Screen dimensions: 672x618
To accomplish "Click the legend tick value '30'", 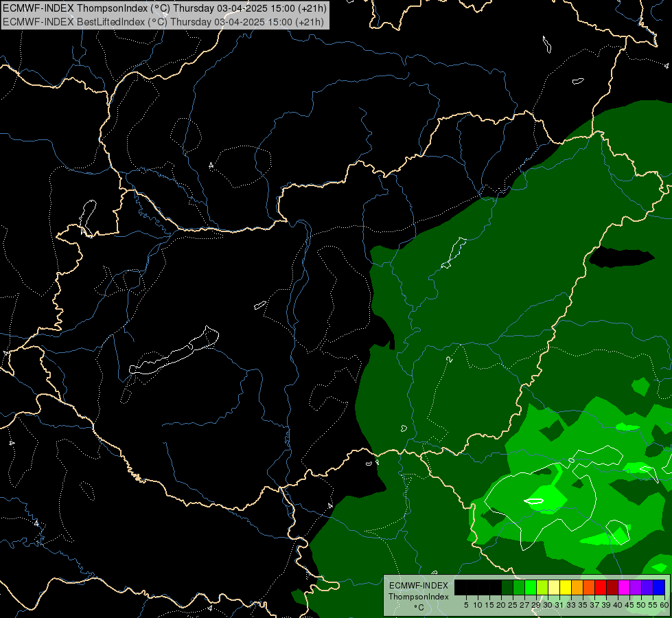I will click(548, 605).
